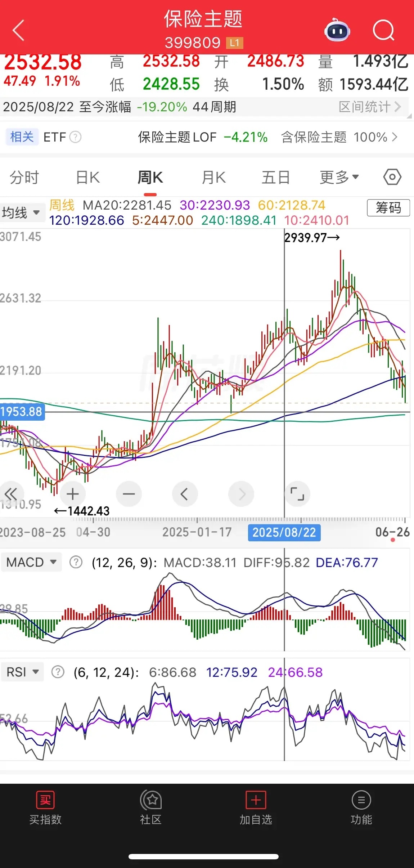Add to watchlist with 加自选
The image size is (414, 868).
[x=256, y=808]
